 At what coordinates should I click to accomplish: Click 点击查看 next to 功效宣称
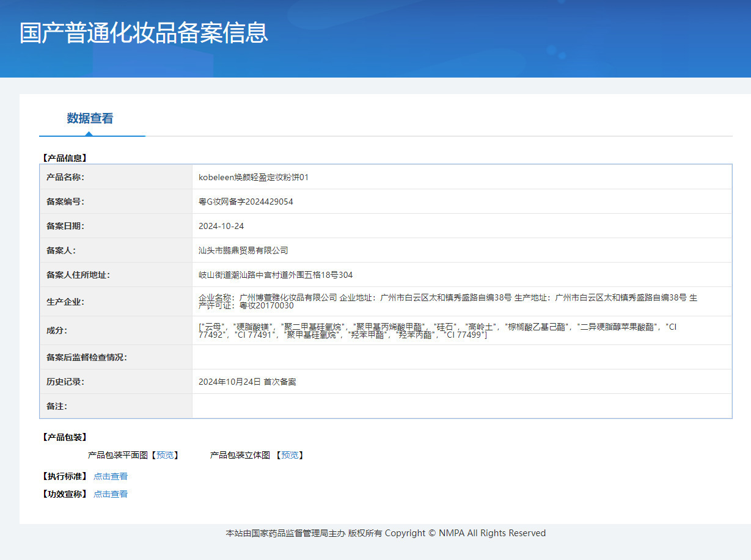(x=111, y=494)
